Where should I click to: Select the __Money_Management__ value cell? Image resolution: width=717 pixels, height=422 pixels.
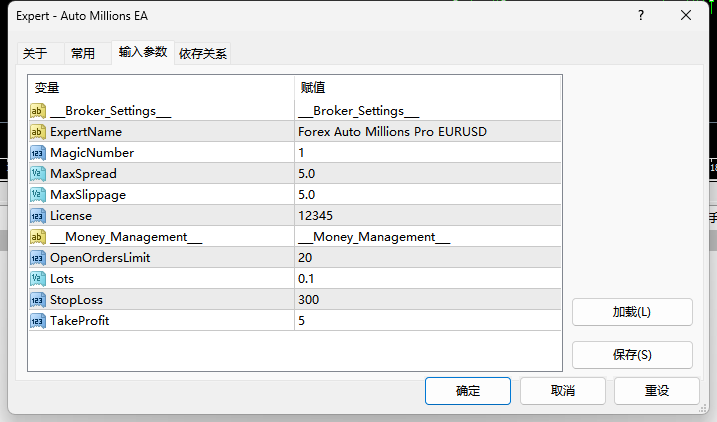click(428, 237)
